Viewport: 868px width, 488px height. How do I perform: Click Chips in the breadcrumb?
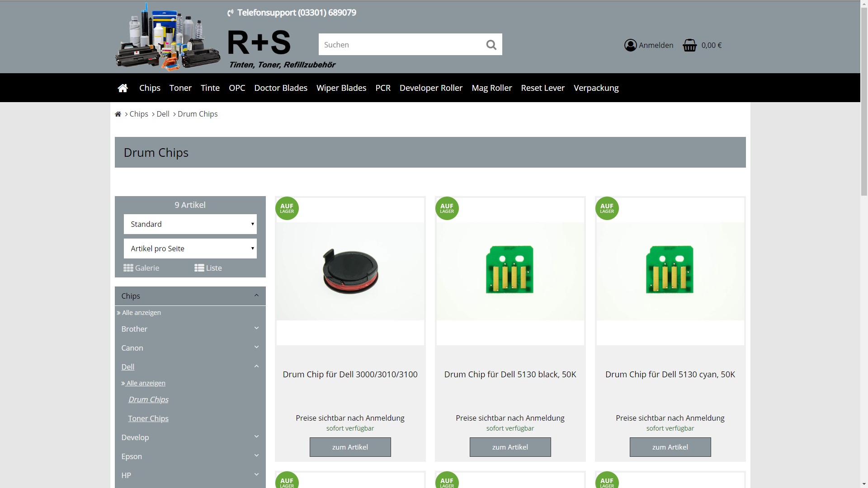pyautogui.click(x=139, y=114)
